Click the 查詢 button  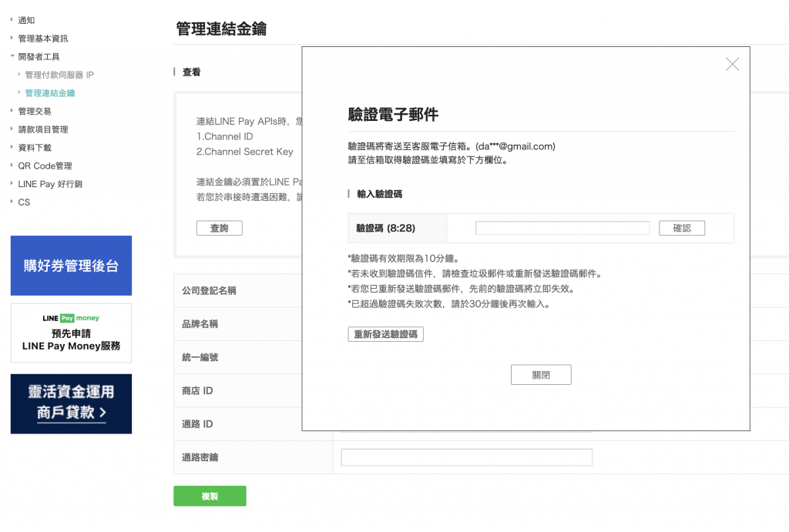coord(220,229)
